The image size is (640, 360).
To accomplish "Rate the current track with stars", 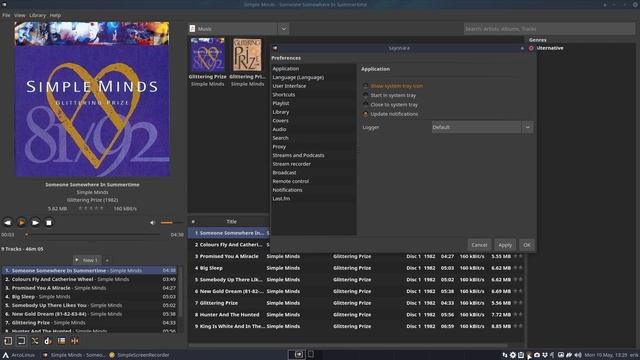I will pos(91,209).
